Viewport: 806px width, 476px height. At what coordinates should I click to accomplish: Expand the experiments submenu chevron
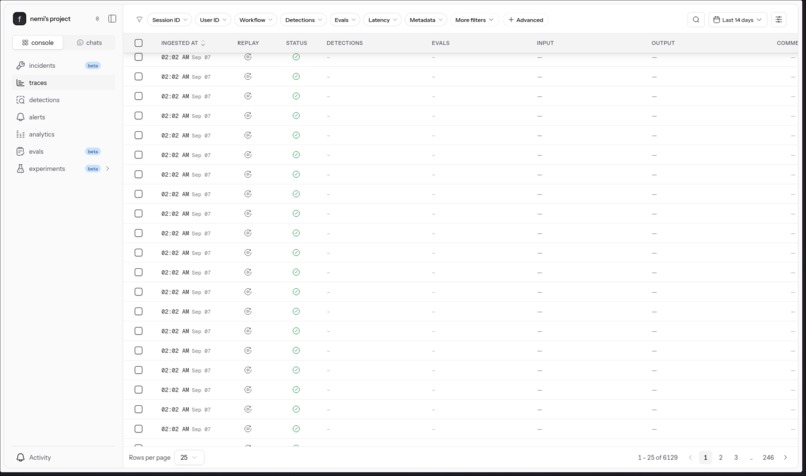pyautogui.click(x=107, y=169)
